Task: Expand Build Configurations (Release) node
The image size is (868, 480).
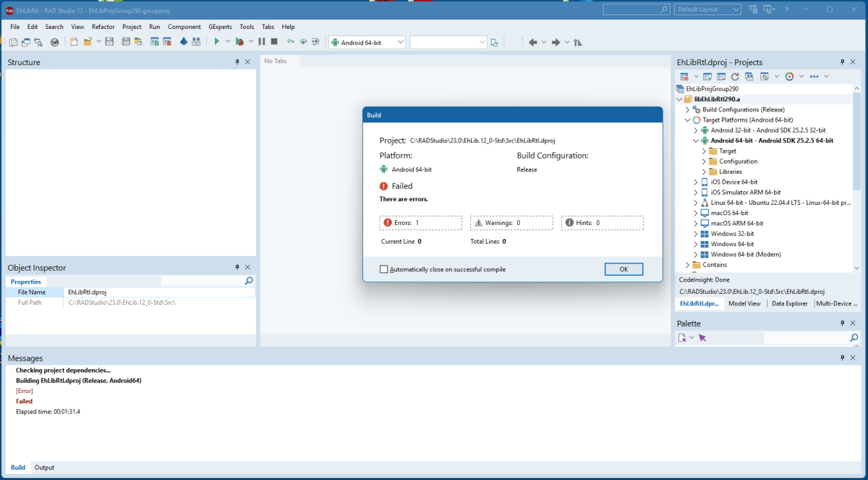Action: coord(688,109)
